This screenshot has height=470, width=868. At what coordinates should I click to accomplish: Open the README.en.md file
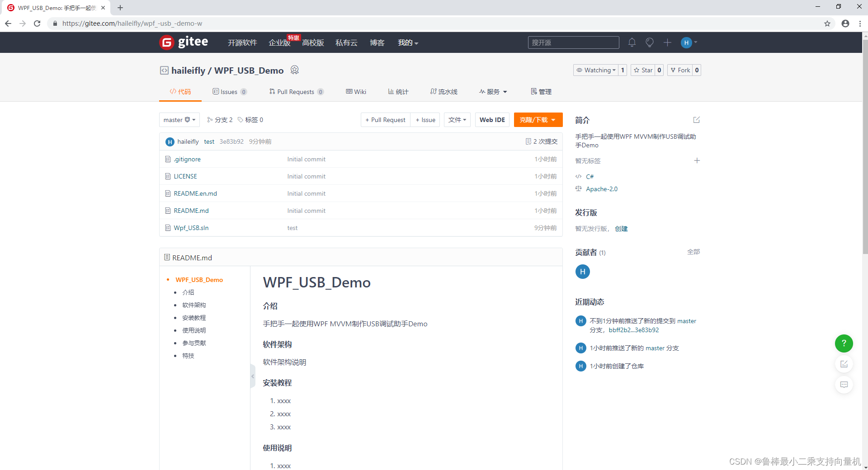[195, 193]
